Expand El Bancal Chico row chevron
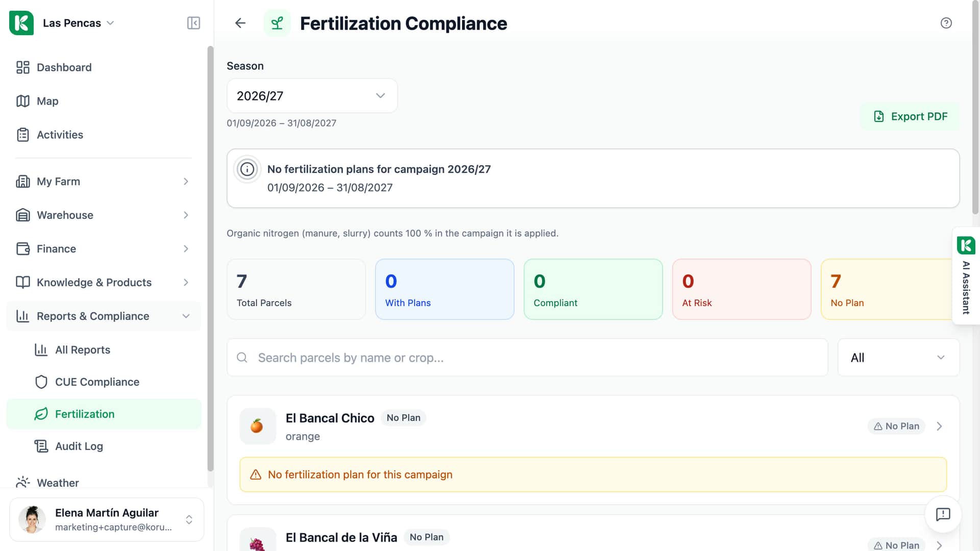Screen dimensions: 980x551 tap(939, 426)
